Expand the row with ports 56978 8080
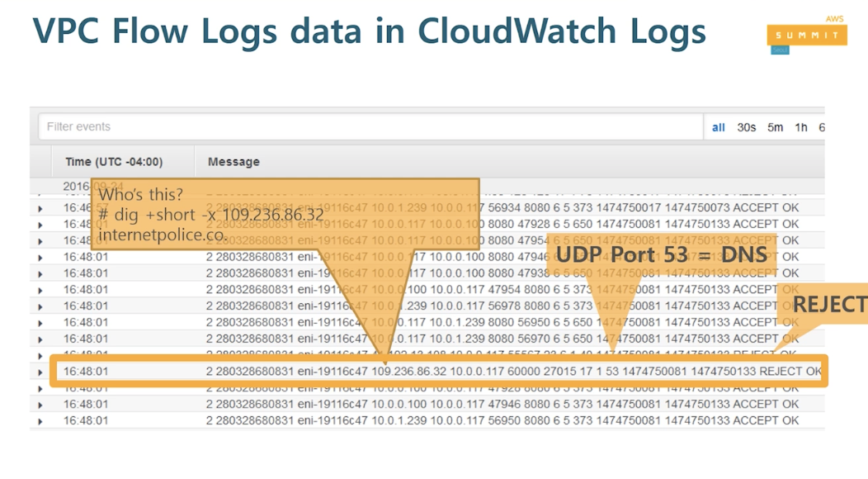This screenshot has width=868, height=479. tap(40, 306)
